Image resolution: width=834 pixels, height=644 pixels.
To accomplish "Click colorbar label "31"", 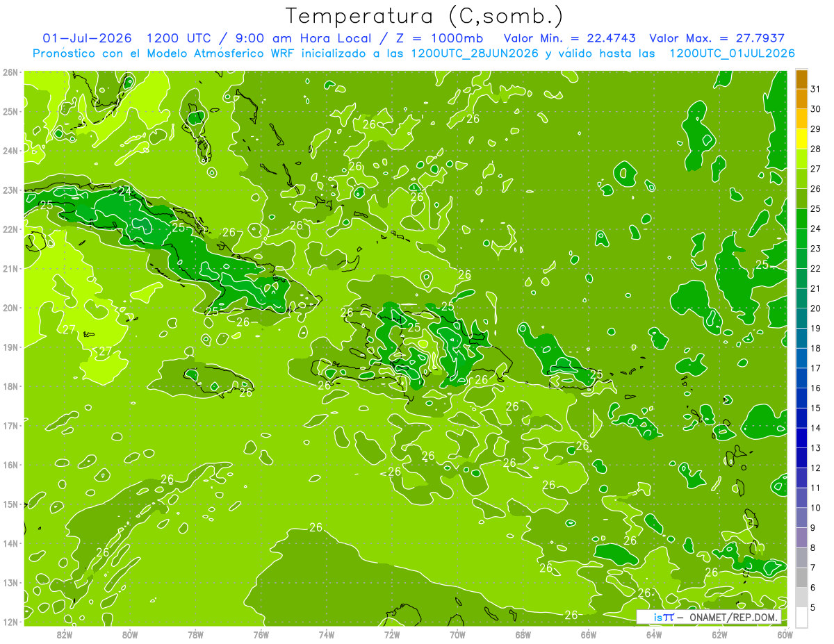I will 816,89.
